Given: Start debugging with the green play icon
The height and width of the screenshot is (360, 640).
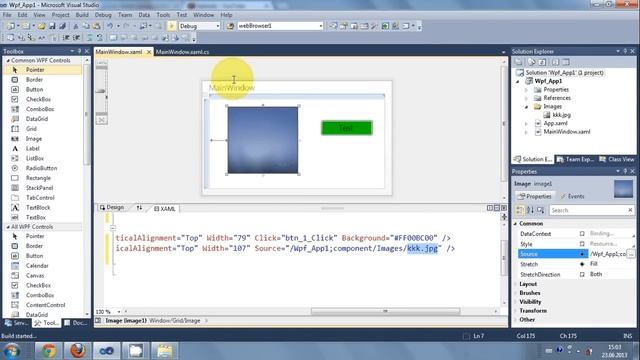Looking at the screenshot, I should pyautogui.click(x=171, y=26).
